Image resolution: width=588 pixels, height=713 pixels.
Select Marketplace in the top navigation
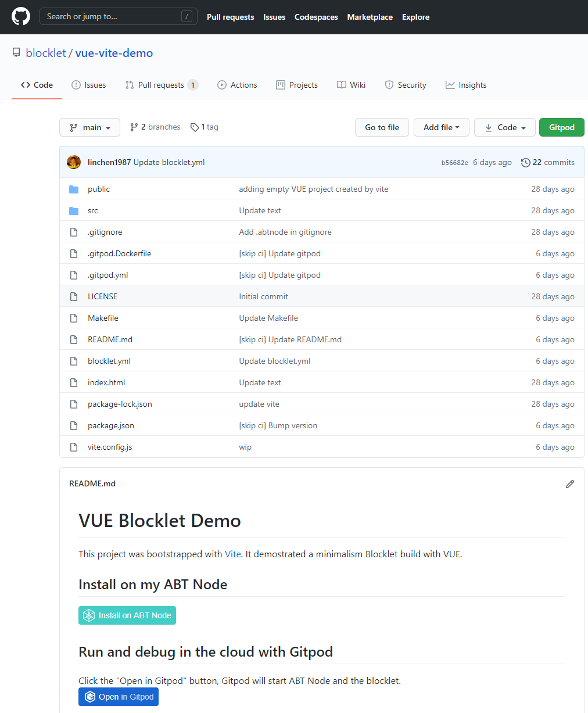pos(370,17)
